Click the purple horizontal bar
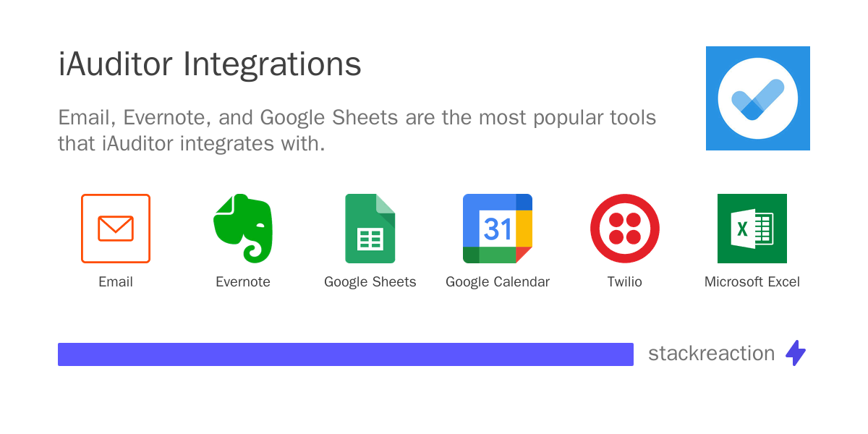The height and width of the screenshot is (434, 868). (x=346, y=354)
